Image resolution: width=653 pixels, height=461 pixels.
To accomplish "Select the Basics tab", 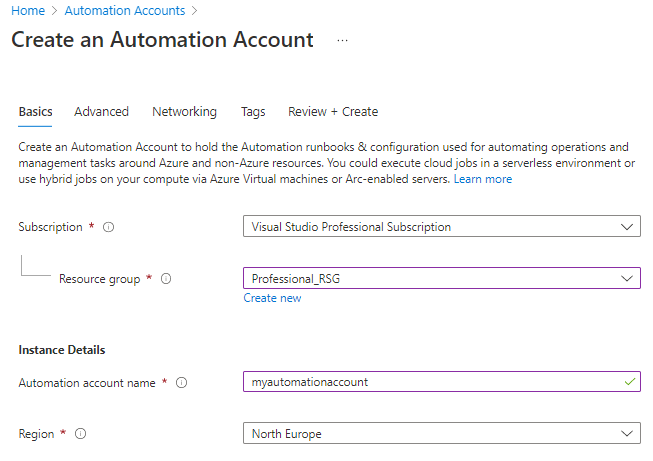I will (36, 112).
